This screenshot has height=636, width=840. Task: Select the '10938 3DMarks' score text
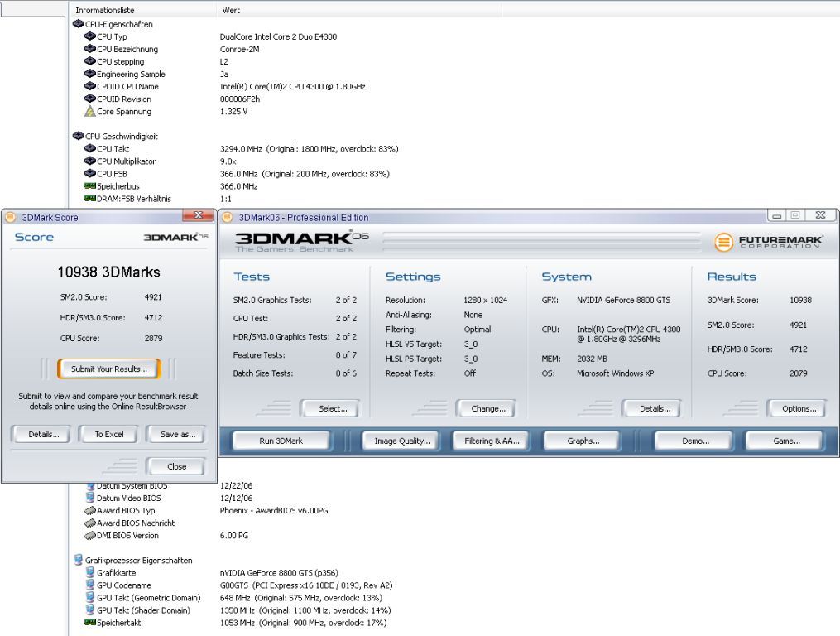tap(108, 272)
